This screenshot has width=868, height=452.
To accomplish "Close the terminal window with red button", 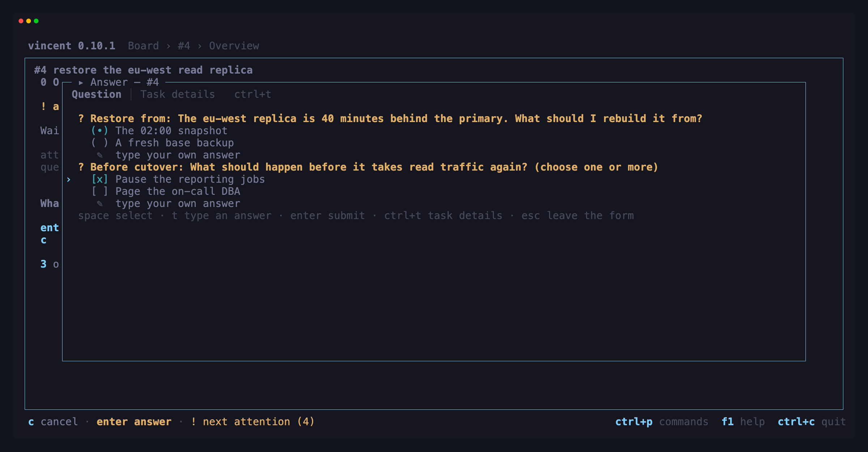I will (x=21, y=21).
